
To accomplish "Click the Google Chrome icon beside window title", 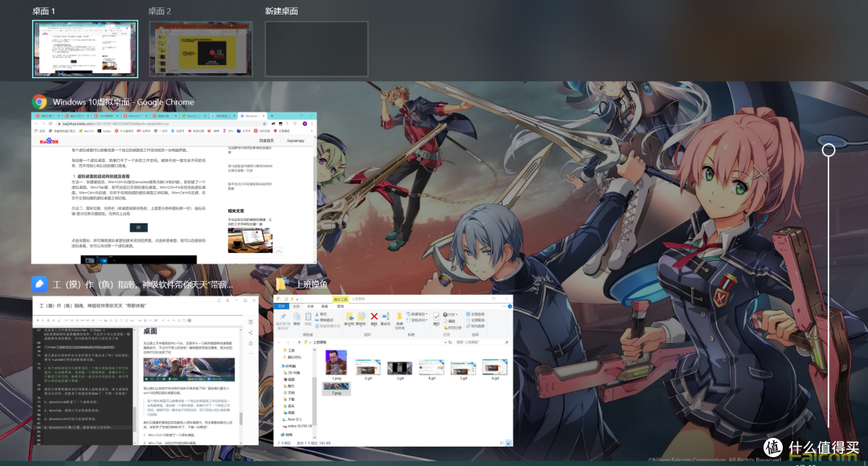I will coord(39,102).
